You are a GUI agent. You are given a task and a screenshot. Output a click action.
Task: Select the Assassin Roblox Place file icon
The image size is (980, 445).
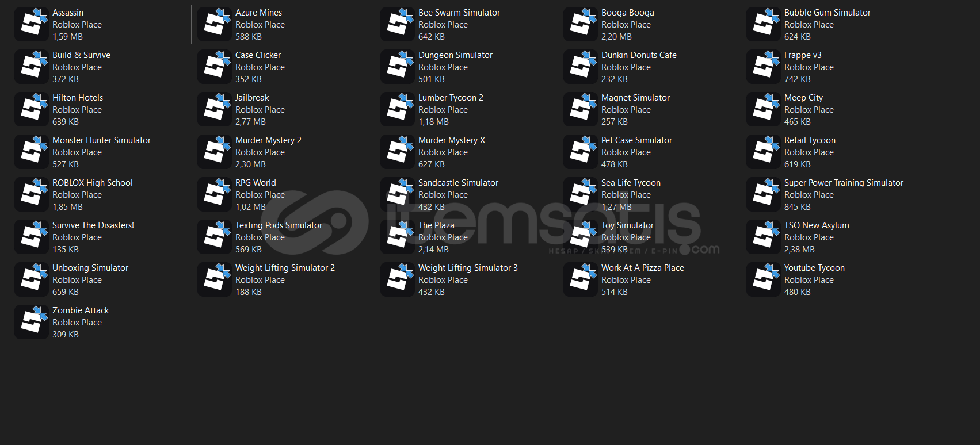click(32, 24)
